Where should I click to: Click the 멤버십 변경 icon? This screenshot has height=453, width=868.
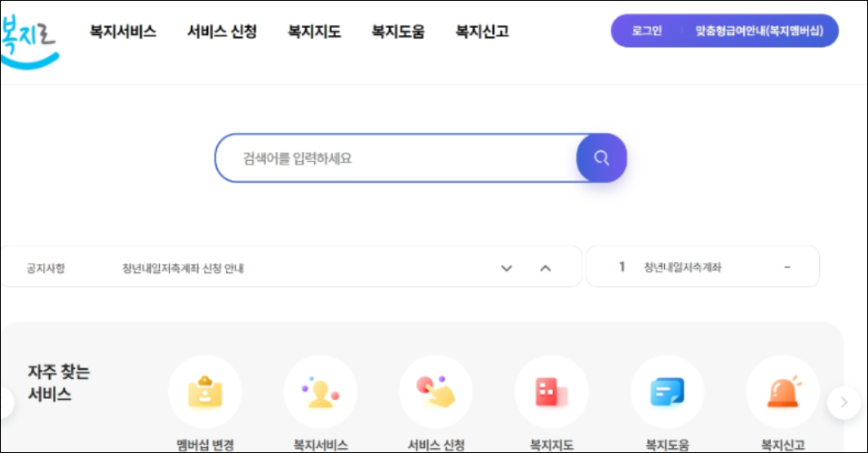(206, 392)
